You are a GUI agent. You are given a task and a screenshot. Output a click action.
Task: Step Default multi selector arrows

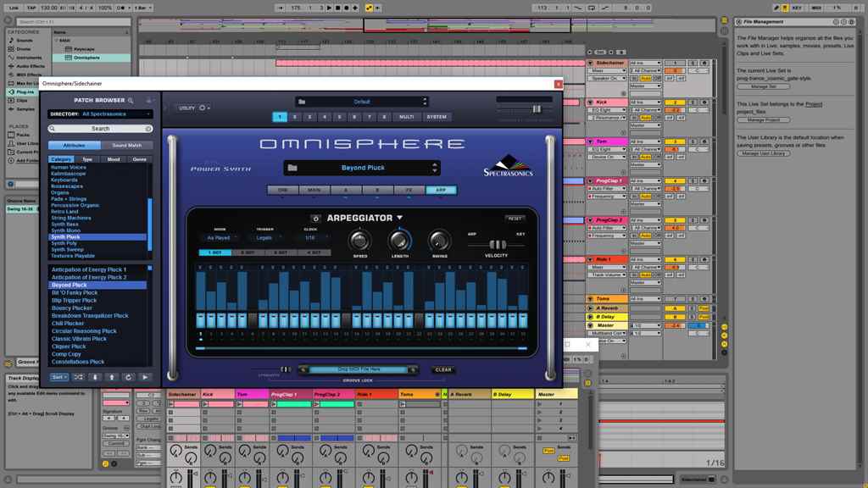(x=426, y=102)
